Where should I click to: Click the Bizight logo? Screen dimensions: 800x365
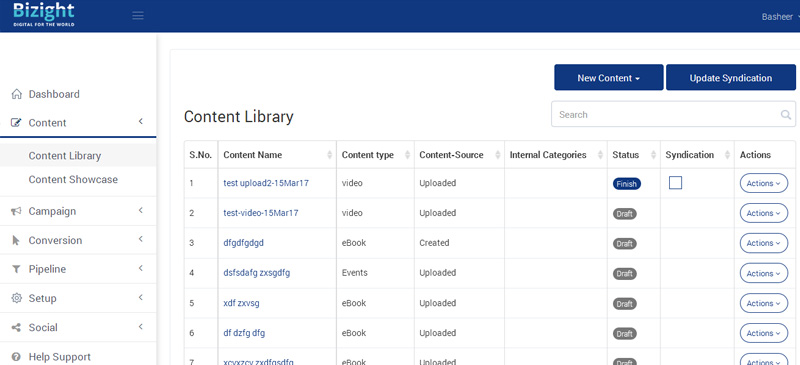point(44,14)
